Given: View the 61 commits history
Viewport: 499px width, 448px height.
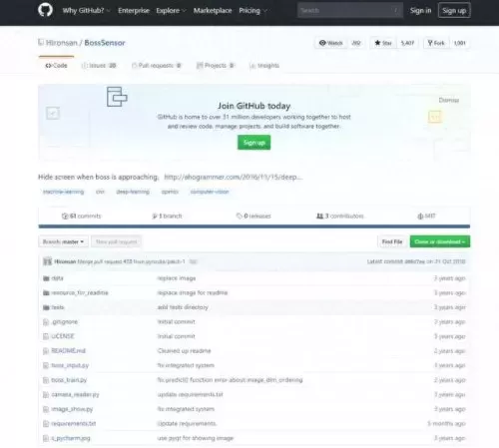Looking at the screenshot, I should pyautogui.click(x=82, y=216).
